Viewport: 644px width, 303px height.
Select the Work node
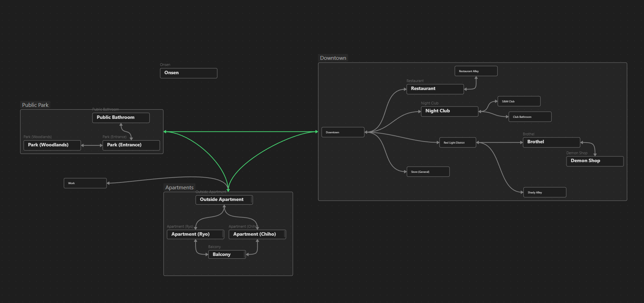(x=85, y=183)
